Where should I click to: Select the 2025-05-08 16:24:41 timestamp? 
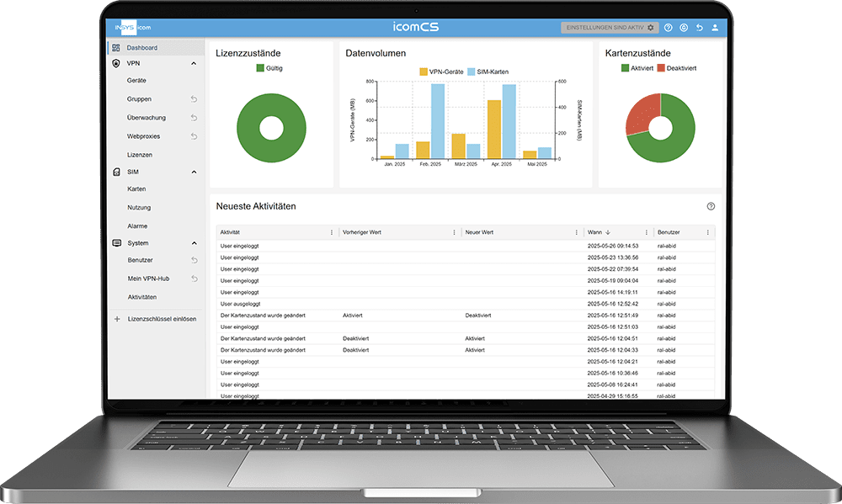coord(613,385)
